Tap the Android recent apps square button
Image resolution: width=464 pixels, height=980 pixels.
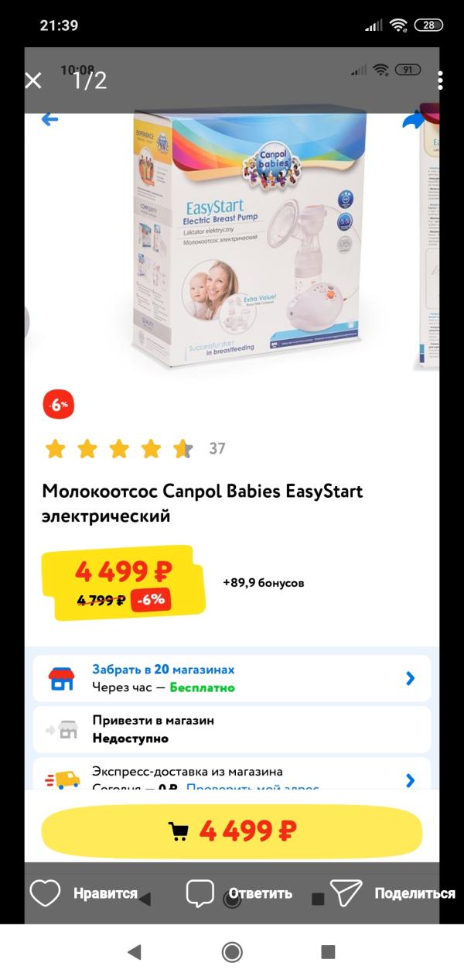(x=328, y=952)
